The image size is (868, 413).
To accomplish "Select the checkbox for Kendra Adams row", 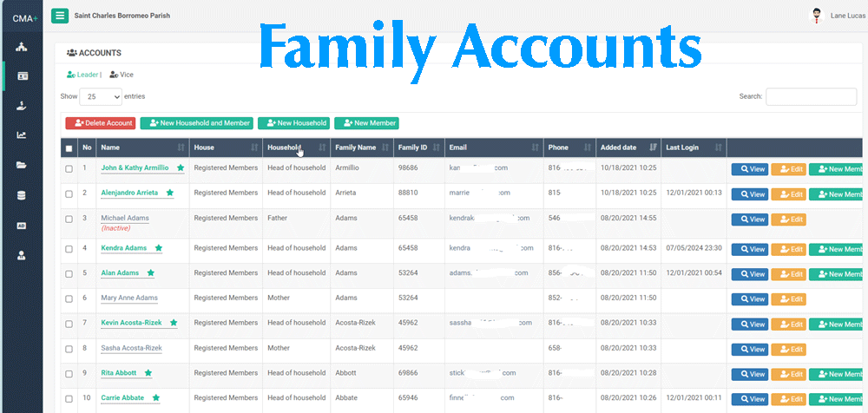I will point(69,249).
